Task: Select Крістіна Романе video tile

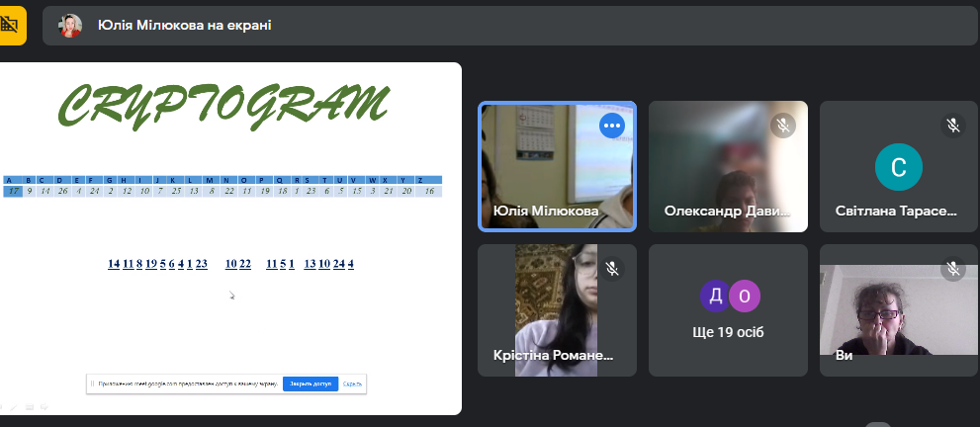Action: click(556, 311)
